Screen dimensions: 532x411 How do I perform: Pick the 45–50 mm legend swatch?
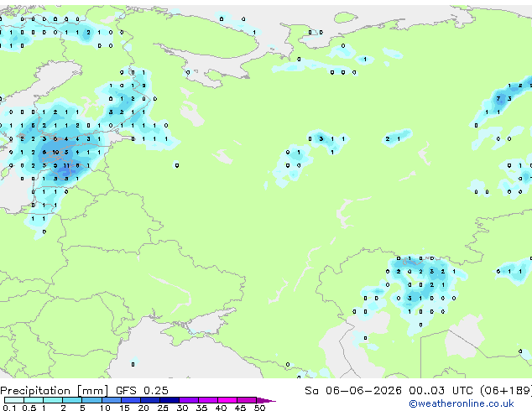click(x=247, y=400)
